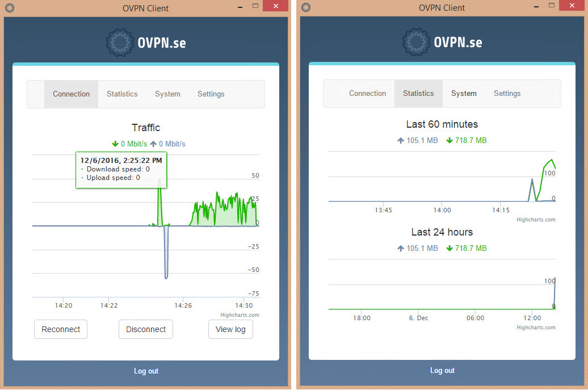Maximize the left OVPN Client window
Screen dimensions: 588x390
coord(255,6)
